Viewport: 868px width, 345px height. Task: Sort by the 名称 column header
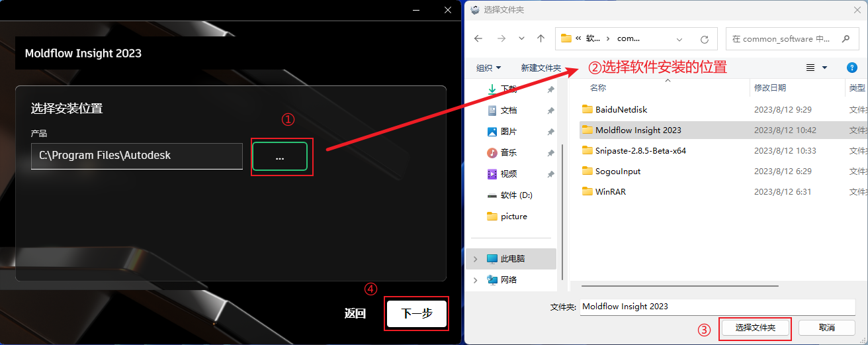point(597,87)
